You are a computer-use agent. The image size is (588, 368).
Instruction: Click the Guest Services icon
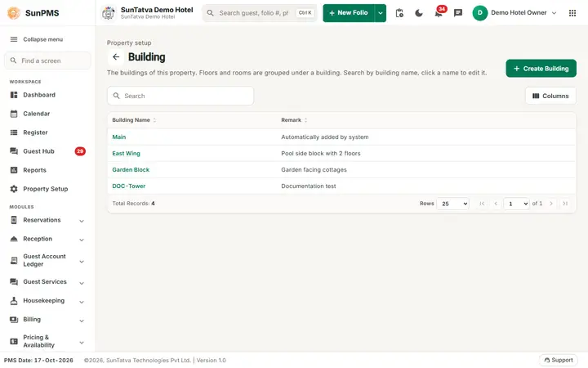coord(14,282)
